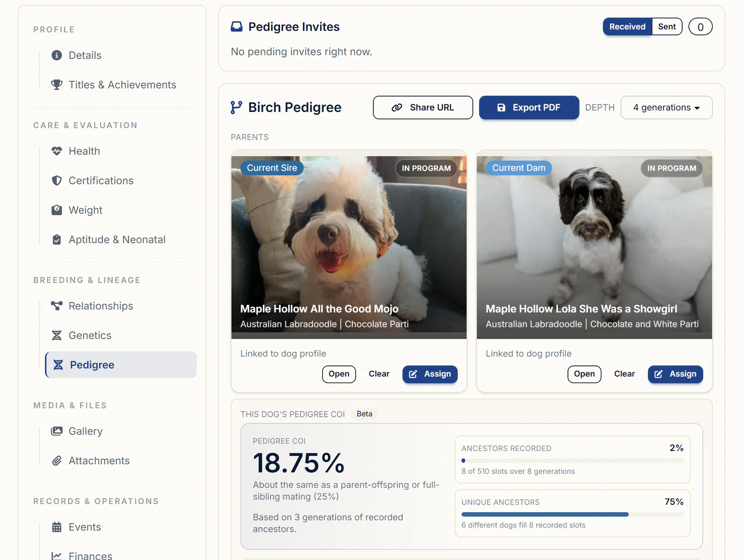Open the Pedigree section in sidebar
This screenshot has height=560, width=743.
(121, 365)
